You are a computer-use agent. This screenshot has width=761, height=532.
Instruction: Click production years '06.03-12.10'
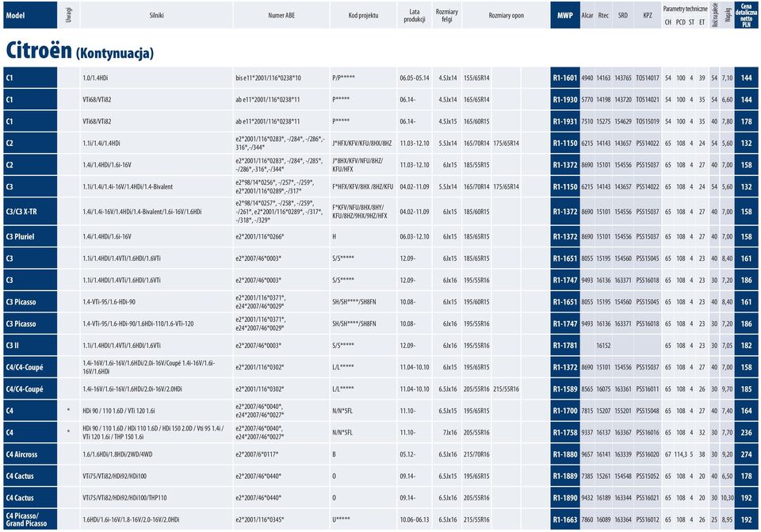[415, 236]
